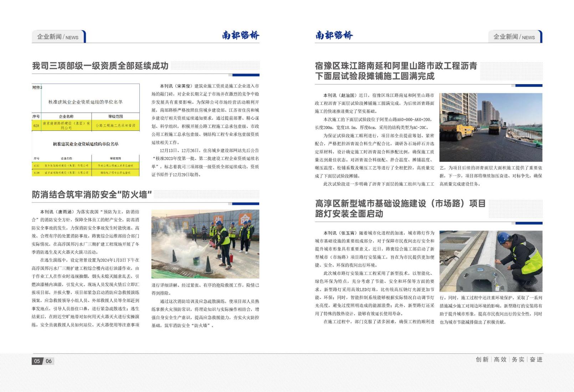Click highlighted table row 628

tap(86, 125)
